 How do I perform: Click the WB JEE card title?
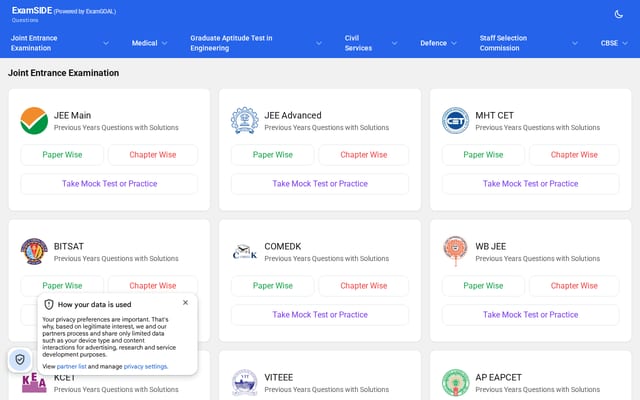[x=490, y=247]
